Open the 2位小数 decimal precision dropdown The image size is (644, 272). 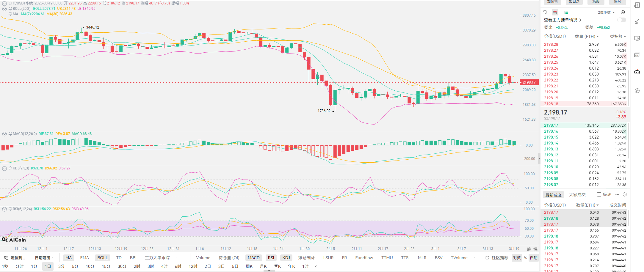click(x=606, y=12)
